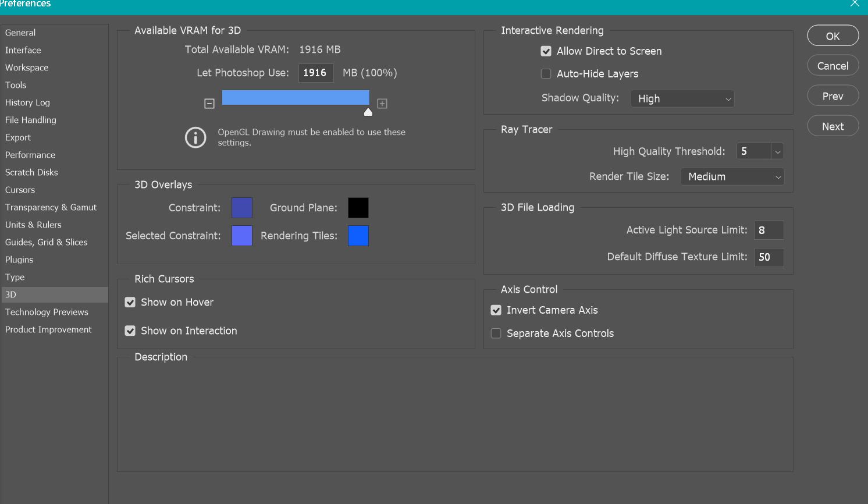The image size is (868, 504).
Task: Switch to Interface preferences
Action: [54, 50]
